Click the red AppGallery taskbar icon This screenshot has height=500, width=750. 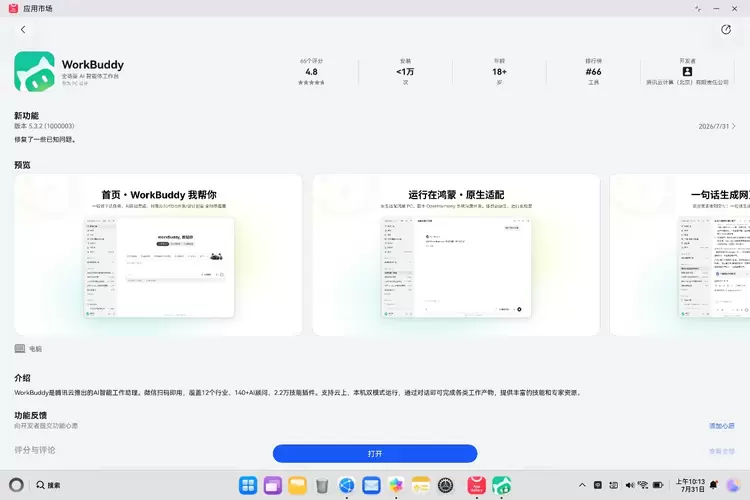point(476,486)
